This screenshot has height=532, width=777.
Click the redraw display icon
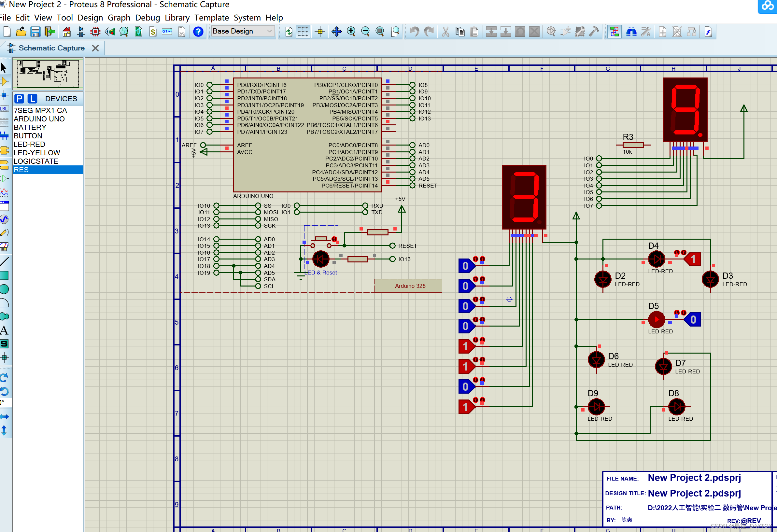[289, 32]
